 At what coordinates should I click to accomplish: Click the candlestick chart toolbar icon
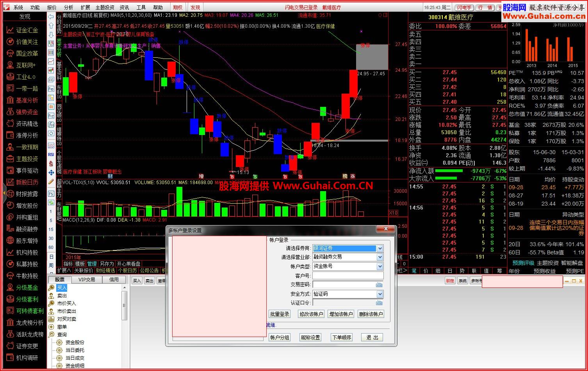(x=51, y=71)
